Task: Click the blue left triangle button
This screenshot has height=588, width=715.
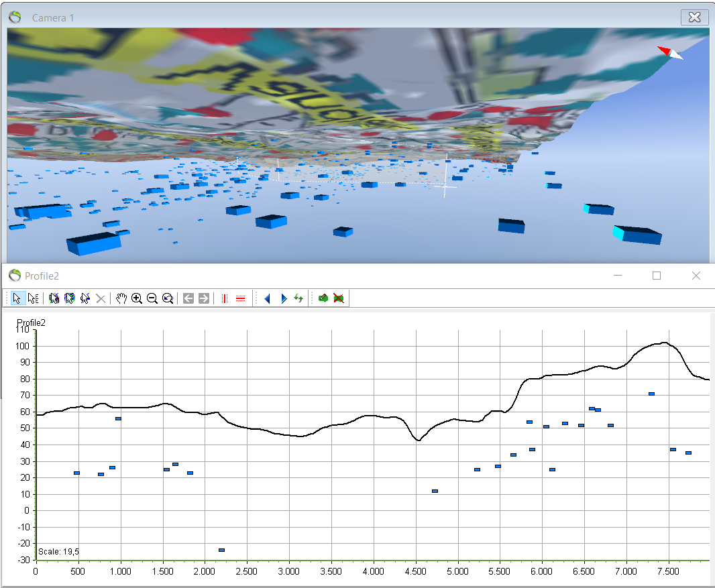Action: [x=267, y=298]
